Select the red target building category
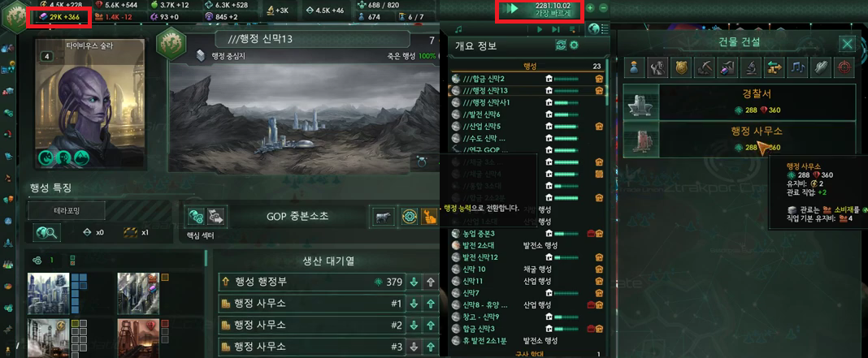Screen dimensions: 868x358 tap(843, 67)
